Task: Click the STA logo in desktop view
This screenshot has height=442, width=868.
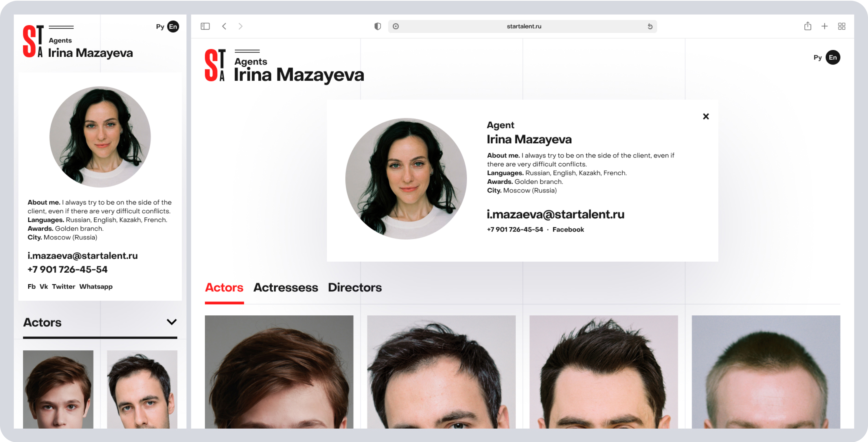Action: click(x=215, y=65)
